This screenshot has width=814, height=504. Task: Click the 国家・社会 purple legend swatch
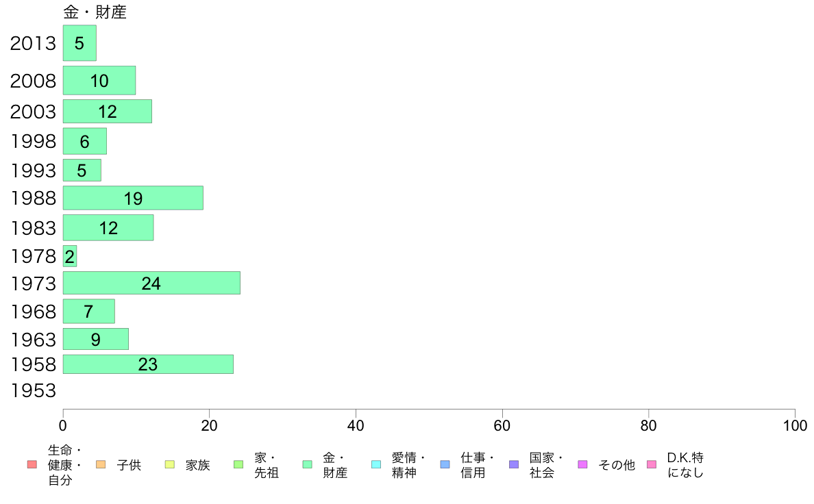[514, 464]
